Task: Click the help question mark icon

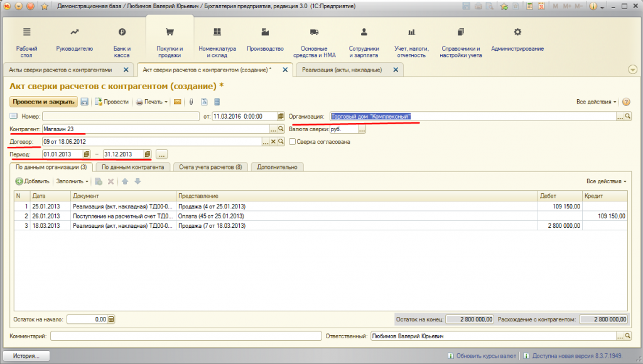Action: pyautogui.click(x=625, y=102)
